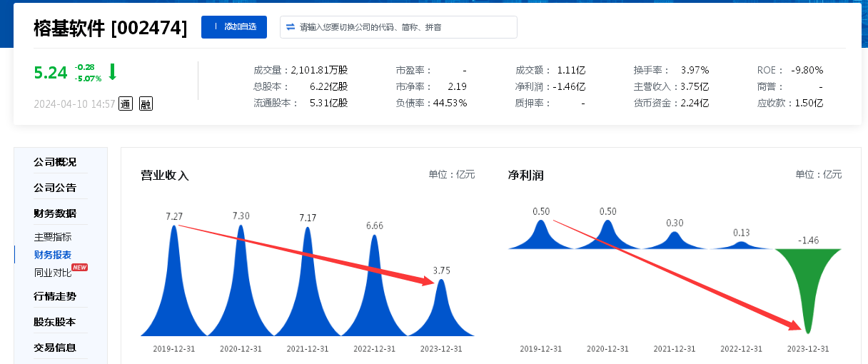Open 行情走势 in the sidebar

[x=55, y=296]
